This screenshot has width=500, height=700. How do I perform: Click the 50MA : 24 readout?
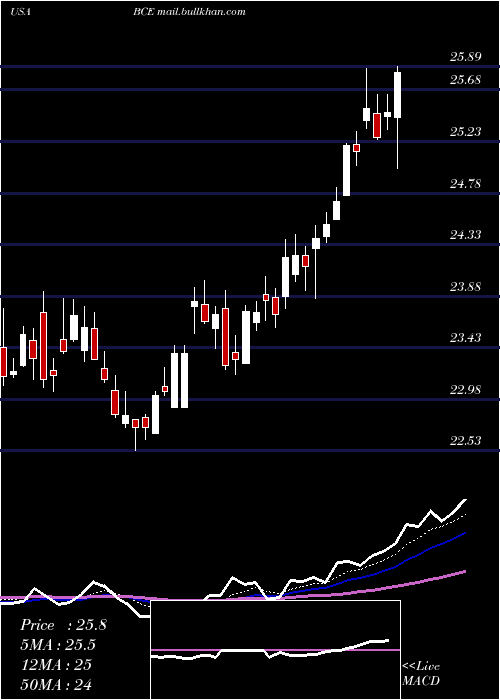pos(56,684)
